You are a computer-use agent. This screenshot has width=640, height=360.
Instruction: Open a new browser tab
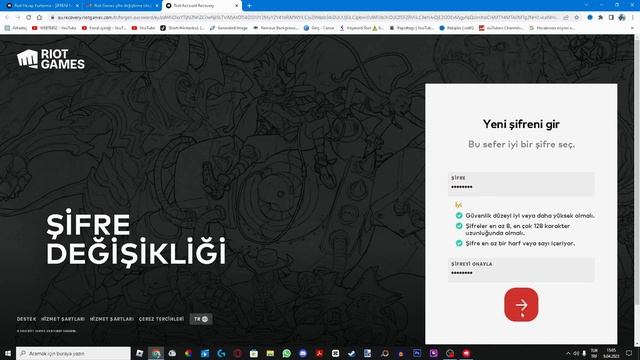(x=249, y=6)
